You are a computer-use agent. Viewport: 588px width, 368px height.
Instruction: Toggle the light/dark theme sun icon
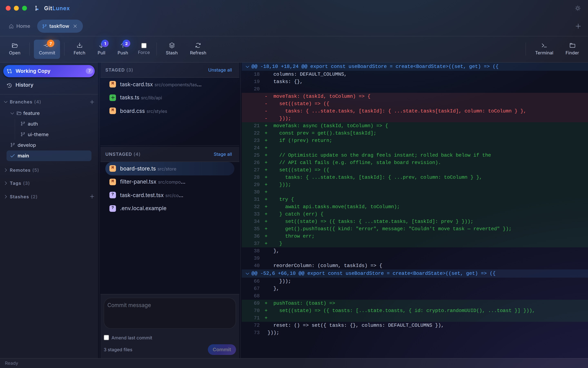point(578,8)
